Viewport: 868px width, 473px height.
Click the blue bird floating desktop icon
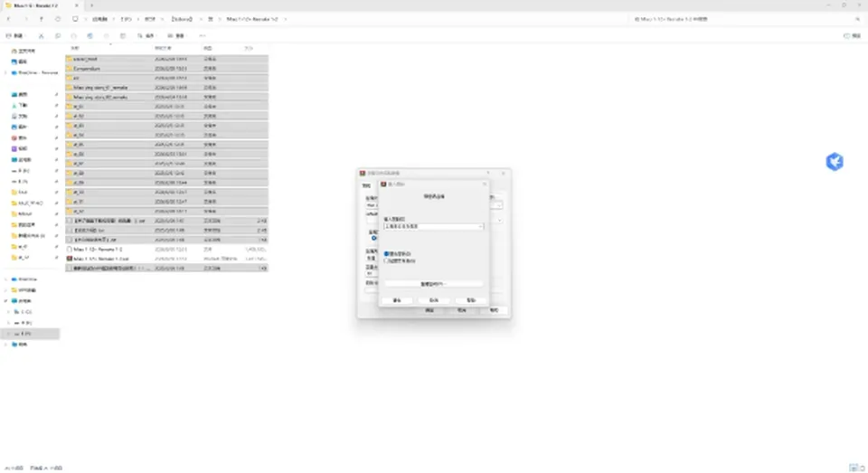(x=835, y=161)
